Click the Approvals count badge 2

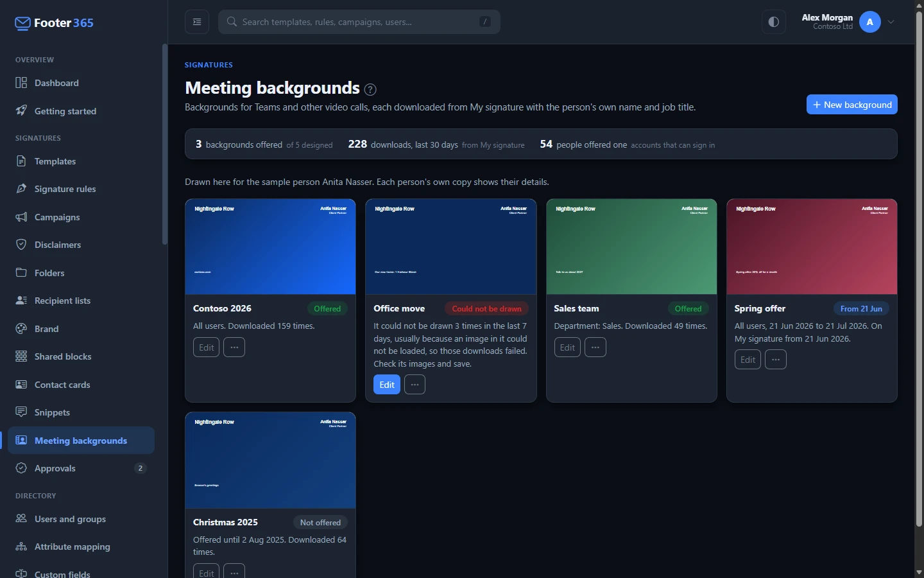(140, 468)
